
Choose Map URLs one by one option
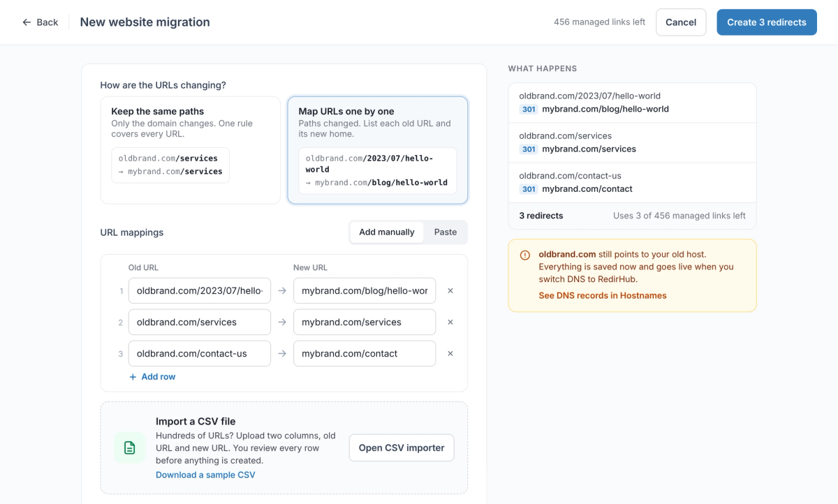click(x=378, y=150)
